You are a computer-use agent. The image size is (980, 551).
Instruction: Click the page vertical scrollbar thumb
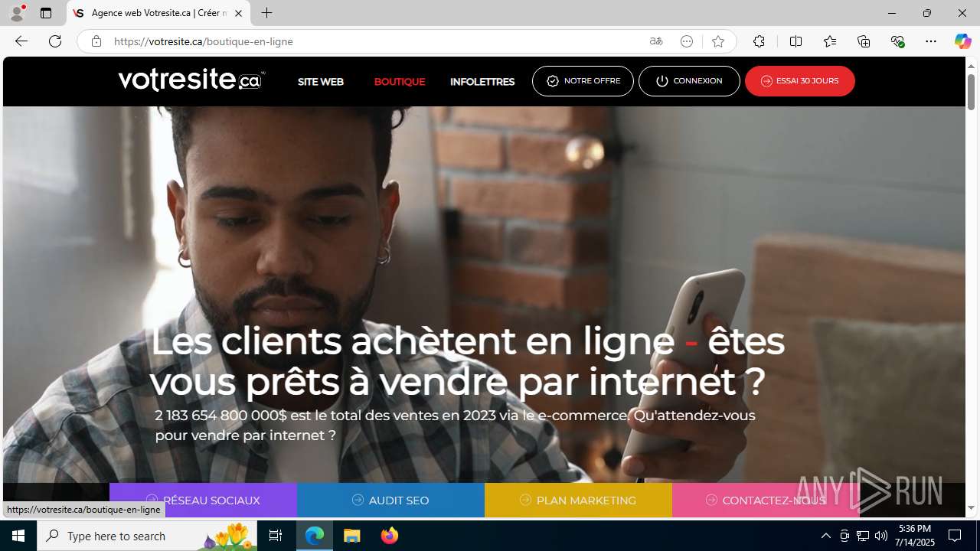(x=971, y=93)
